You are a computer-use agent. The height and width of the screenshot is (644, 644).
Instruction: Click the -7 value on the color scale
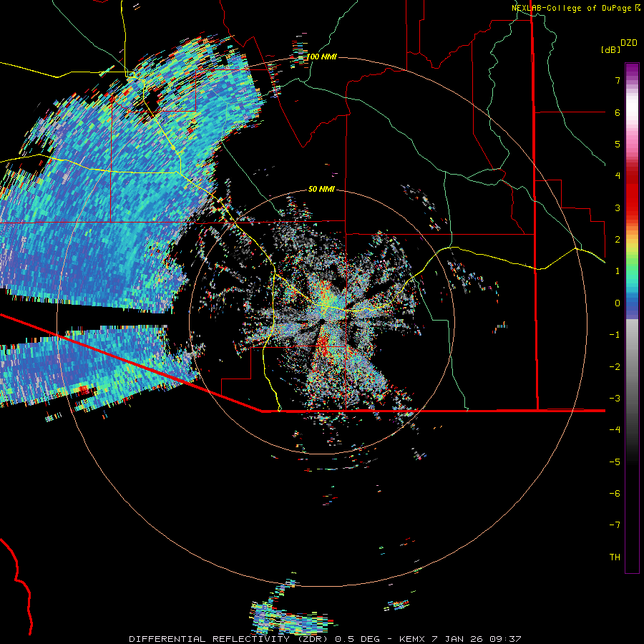[615, 525]
